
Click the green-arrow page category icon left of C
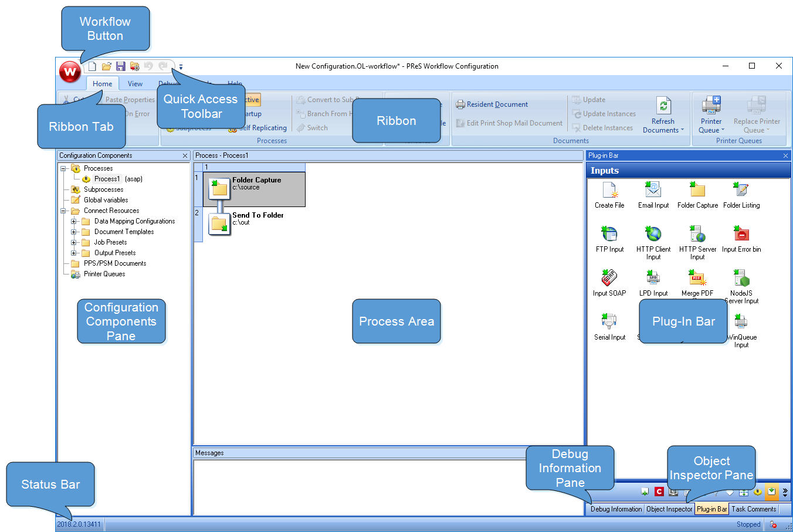click(645, 492)
